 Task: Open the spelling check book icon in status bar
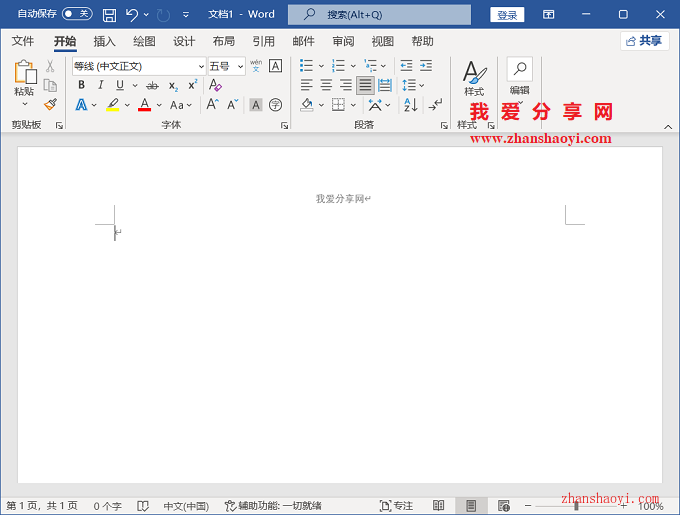[x=143, y=506]
